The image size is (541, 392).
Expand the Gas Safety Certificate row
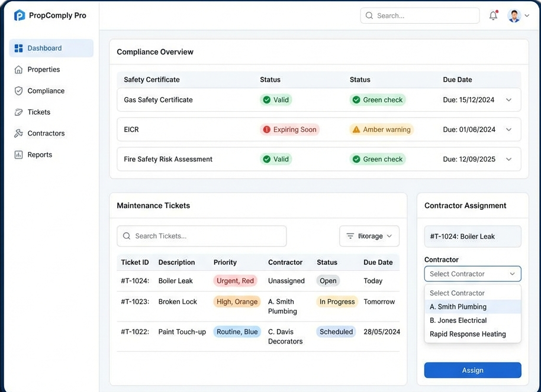[508, 100]
